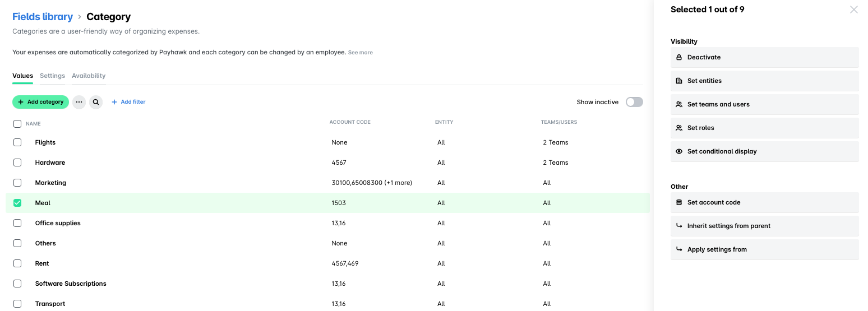Open the Office supplies category name

tap(58, 223)
